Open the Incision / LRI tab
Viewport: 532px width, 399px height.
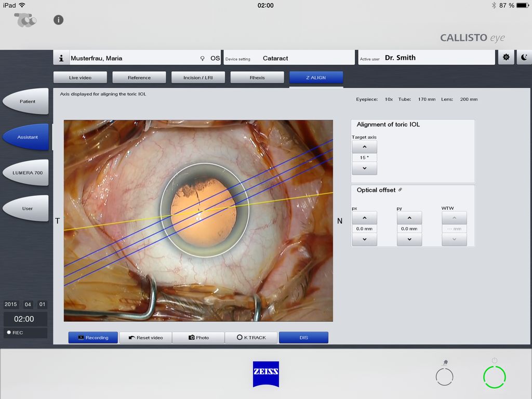click(x=198, y=77)
